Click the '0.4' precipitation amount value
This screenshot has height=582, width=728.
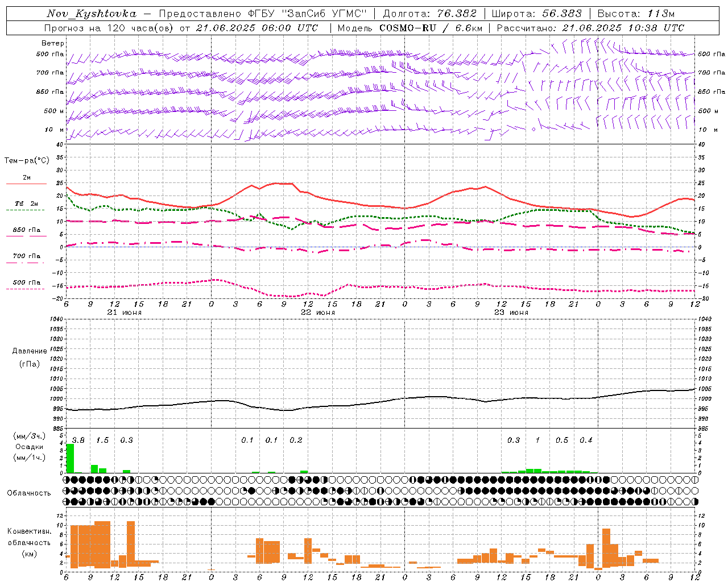click(x=586, y=440)
